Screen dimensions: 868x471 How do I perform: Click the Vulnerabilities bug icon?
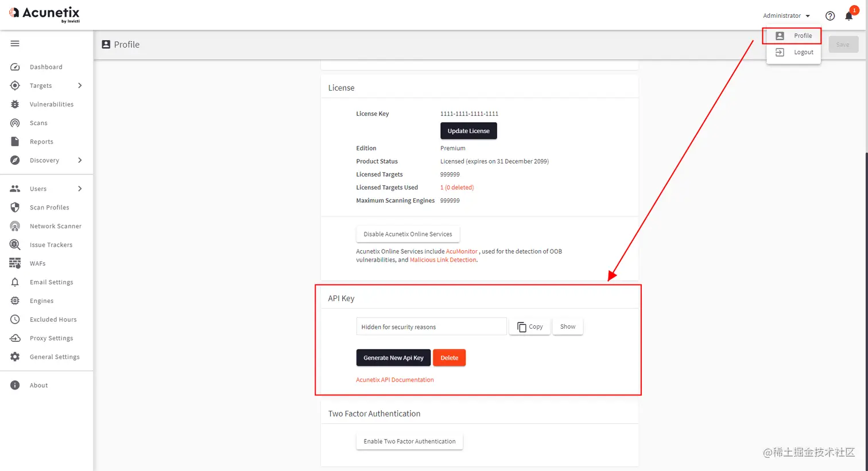15,104
